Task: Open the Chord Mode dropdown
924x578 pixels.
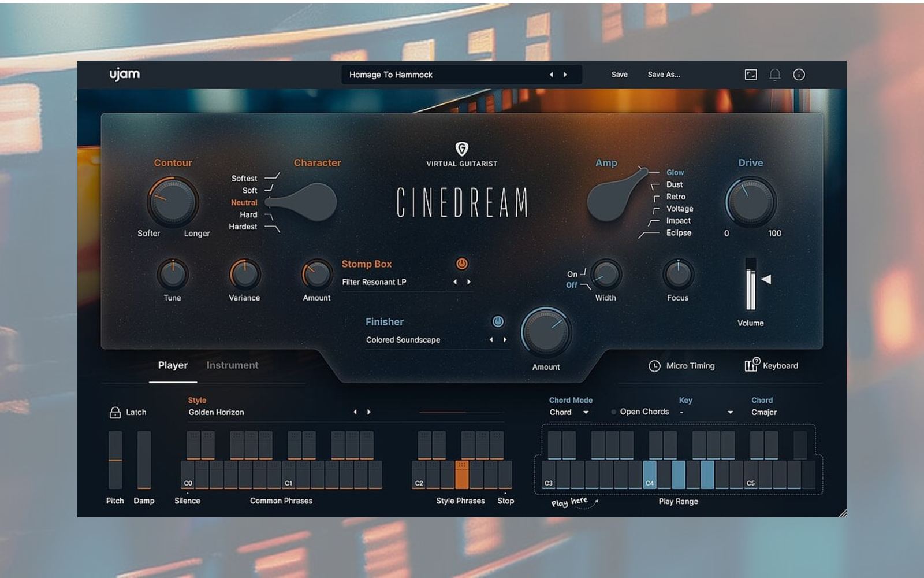Action: coord(569,412)
